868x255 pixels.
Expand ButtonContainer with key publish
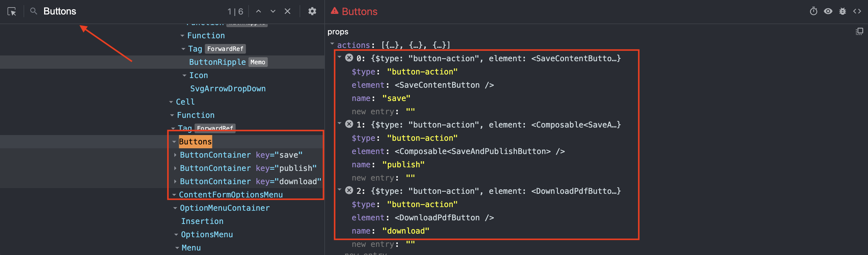click(175, 168)
